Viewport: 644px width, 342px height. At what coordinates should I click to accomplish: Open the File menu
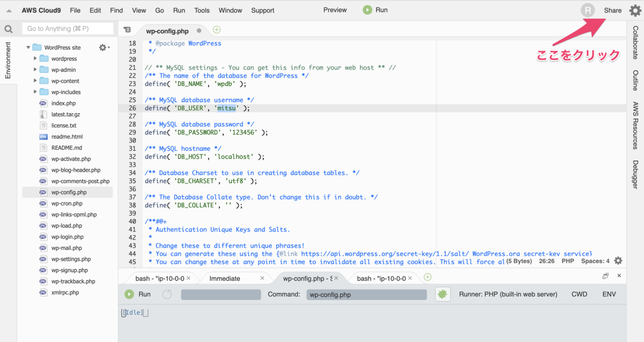75,10
